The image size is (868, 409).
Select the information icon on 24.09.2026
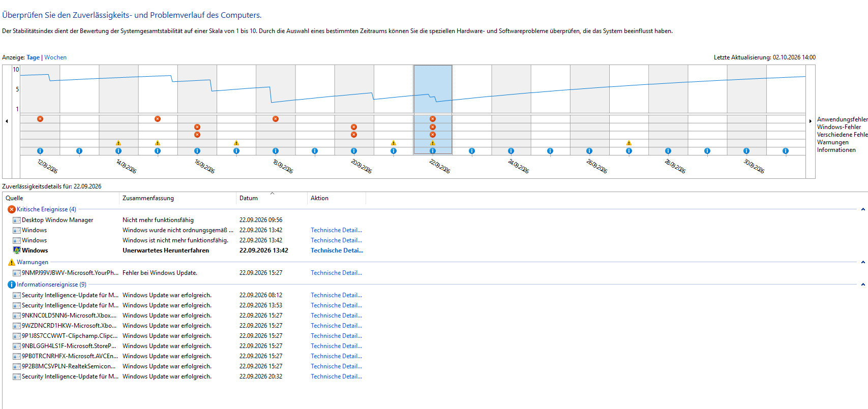[511, 151]
